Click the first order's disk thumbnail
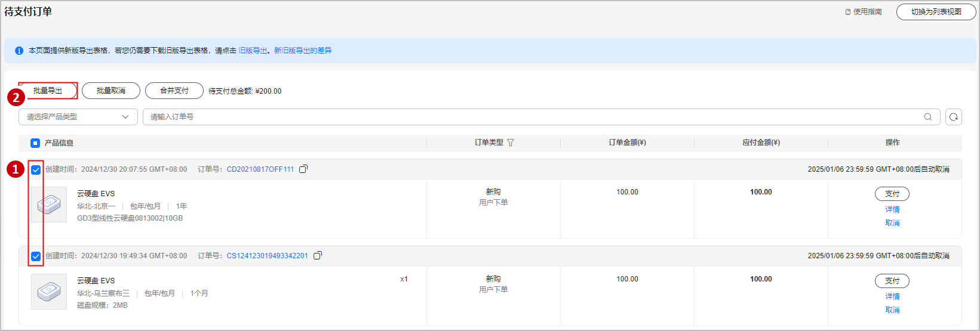 (49, 205)
